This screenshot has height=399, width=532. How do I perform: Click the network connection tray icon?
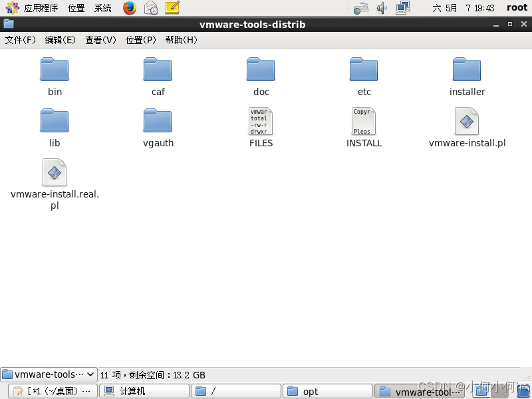click(x=403, y=8)
